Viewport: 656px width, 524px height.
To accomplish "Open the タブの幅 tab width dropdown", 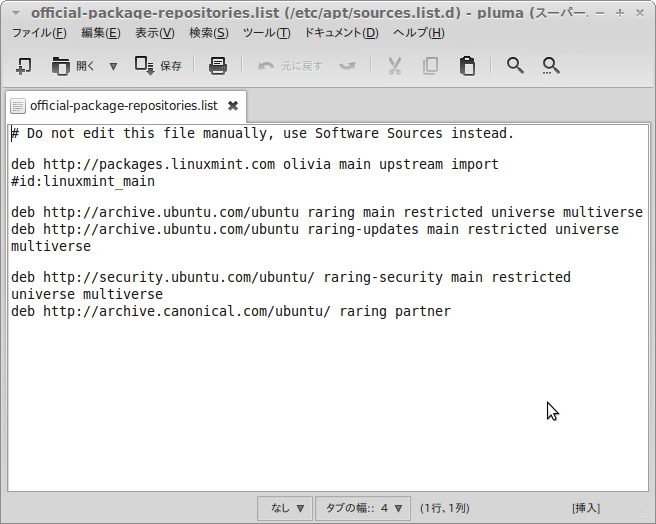I will pos(363,508).
